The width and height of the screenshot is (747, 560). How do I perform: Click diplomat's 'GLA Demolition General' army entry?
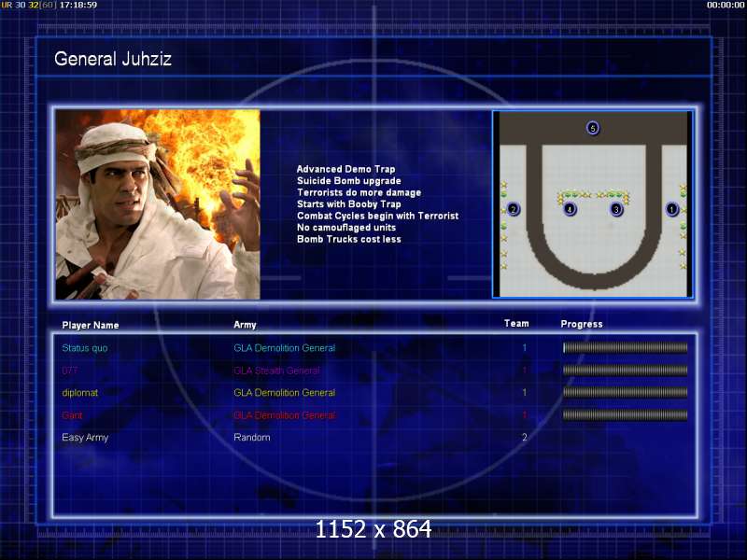[285, 393]
